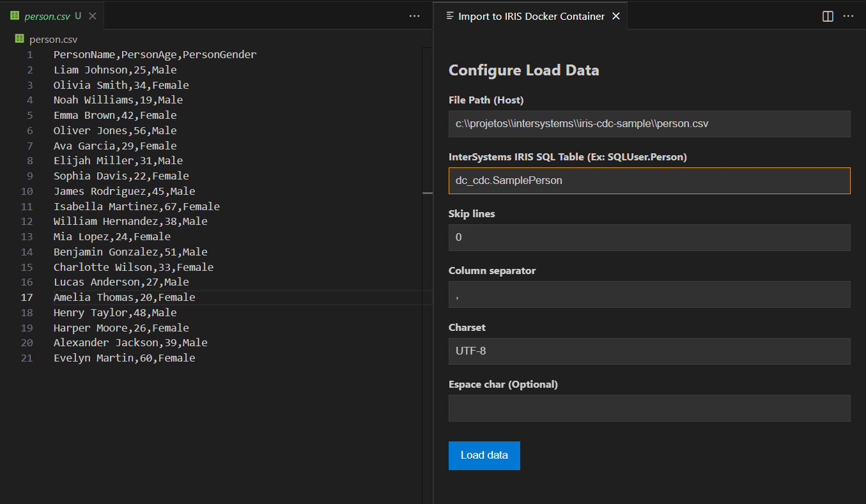Close the Import to IRIS Docker Container tab

(616, 17)
